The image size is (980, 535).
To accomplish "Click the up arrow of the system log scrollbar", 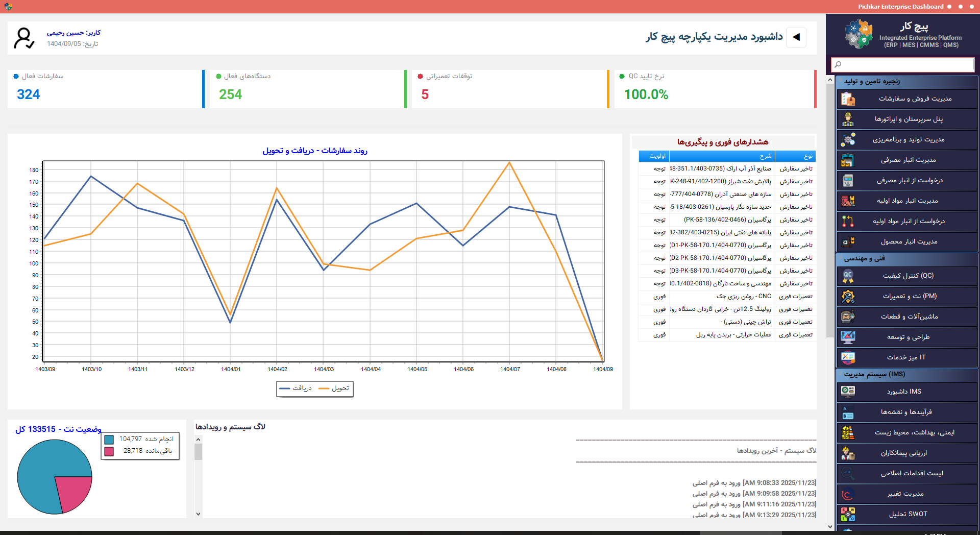I will tap(198, 439).
